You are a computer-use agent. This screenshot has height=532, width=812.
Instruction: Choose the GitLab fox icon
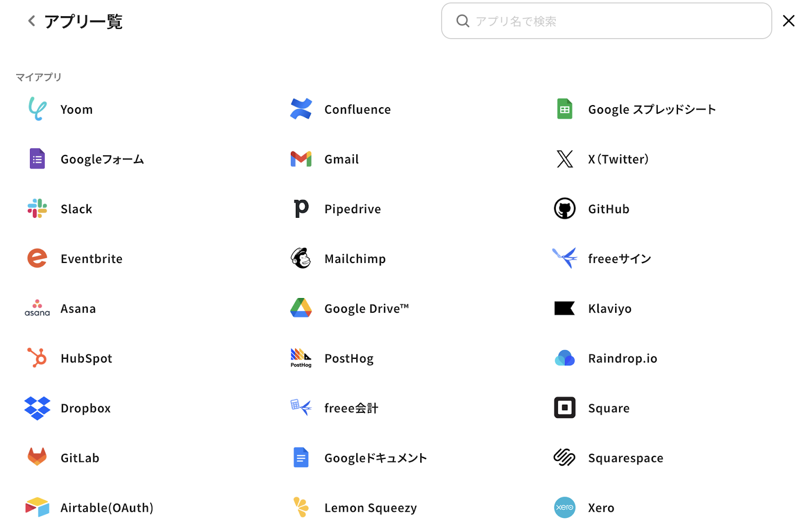click(x=37, y=457)
